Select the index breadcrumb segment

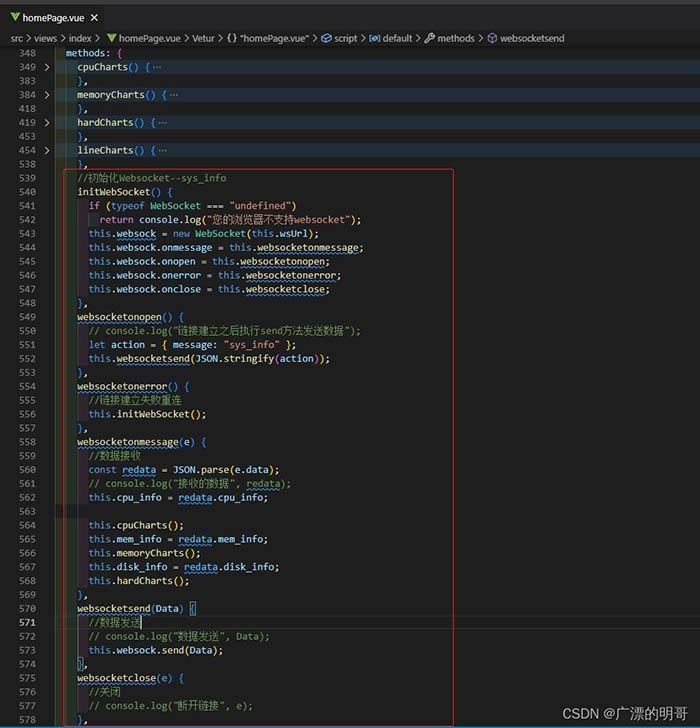point(80,38)
